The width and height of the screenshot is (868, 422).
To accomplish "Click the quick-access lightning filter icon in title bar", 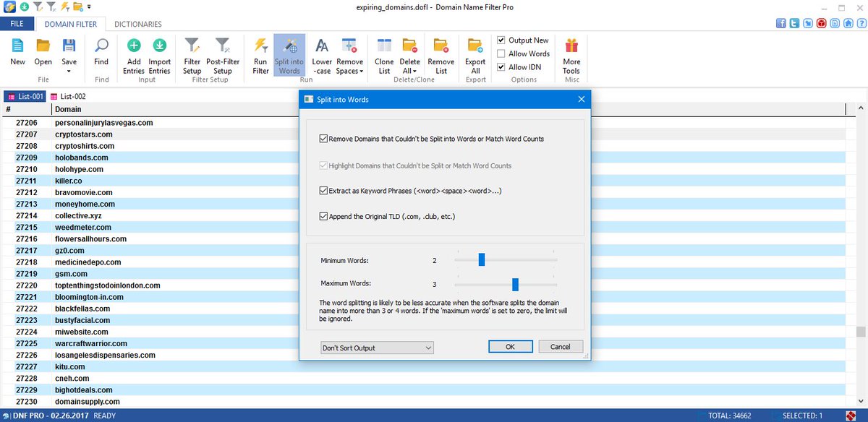I will (x=64, y=7).
